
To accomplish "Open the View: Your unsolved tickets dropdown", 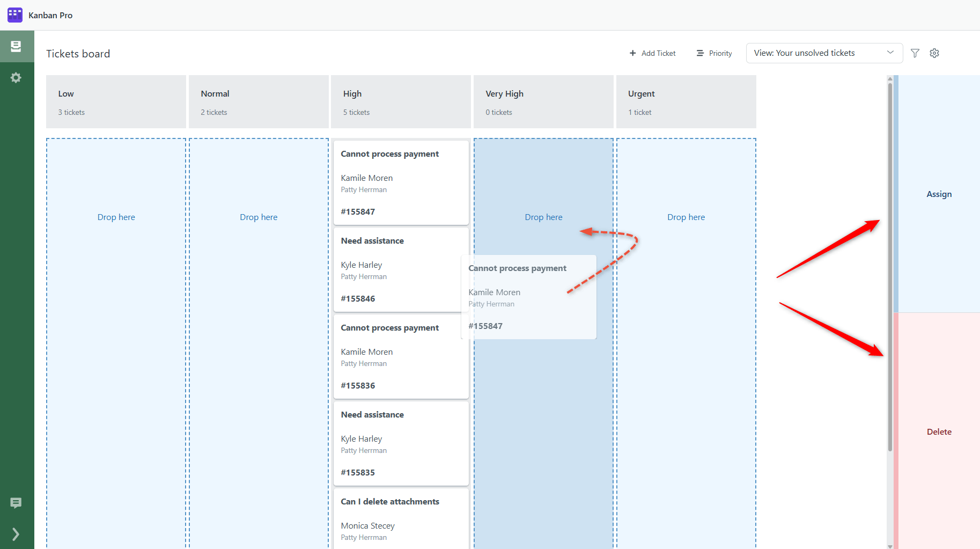I will (824, 53).
